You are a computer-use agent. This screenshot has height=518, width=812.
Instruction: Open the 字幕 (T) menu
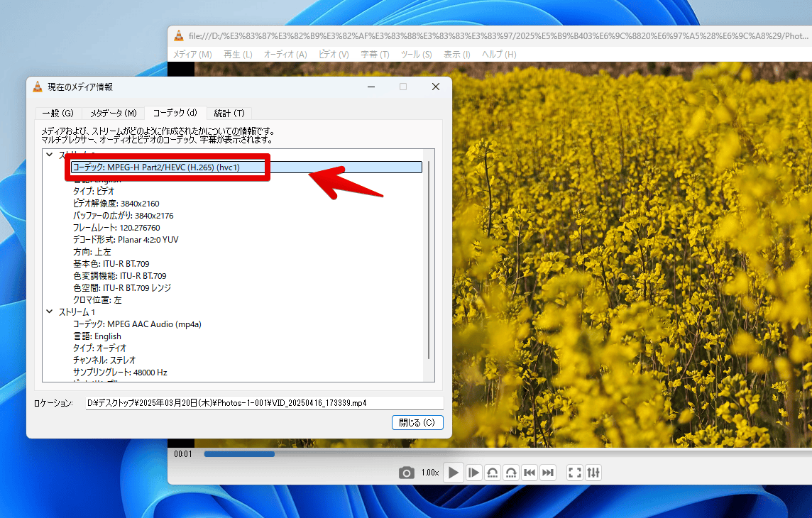(375, 54)
